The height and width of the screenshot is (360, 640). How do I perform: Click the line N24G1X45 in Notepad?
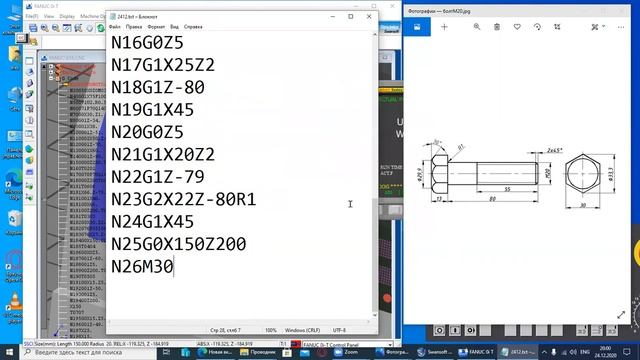[x=152, y=222]
